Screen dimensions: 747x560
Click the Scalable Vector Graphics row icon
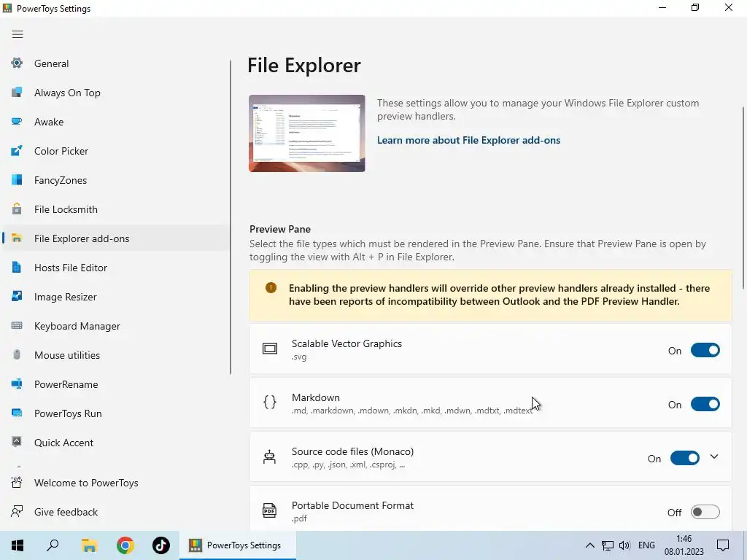pyautogui.click(x=270, y=349)
